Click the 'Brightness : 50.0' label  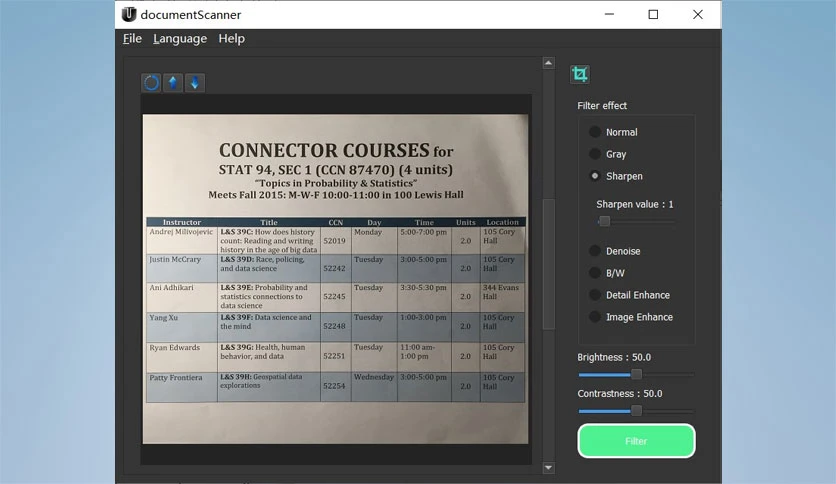tap(614, 357)
